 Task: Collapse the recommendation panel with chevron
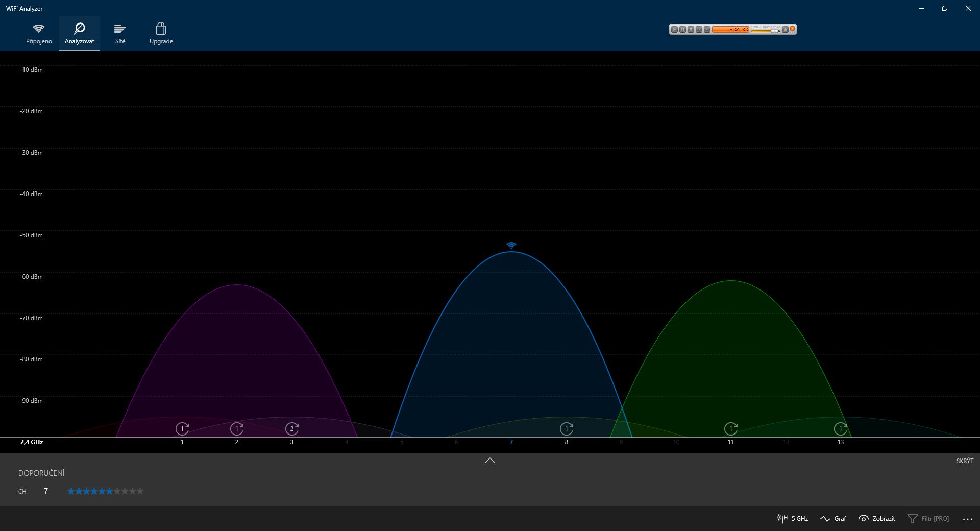(x=490, y=461)
